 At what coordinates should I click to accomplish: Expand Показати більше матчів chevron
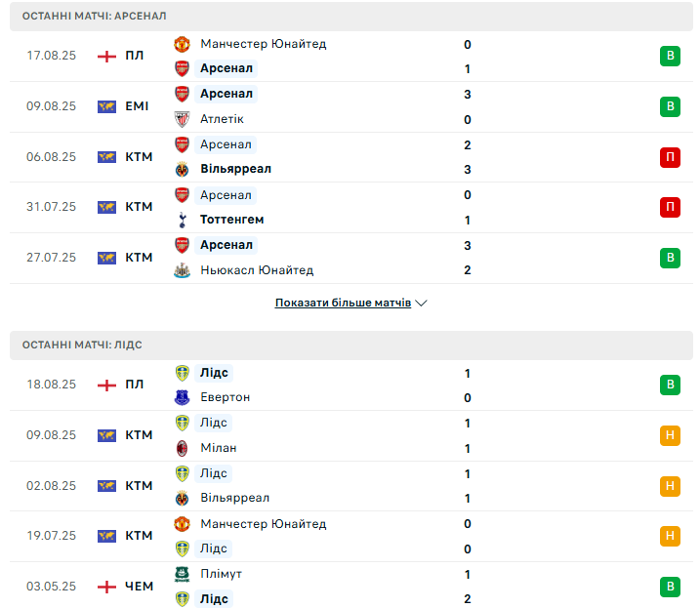[x=422, y=304]
